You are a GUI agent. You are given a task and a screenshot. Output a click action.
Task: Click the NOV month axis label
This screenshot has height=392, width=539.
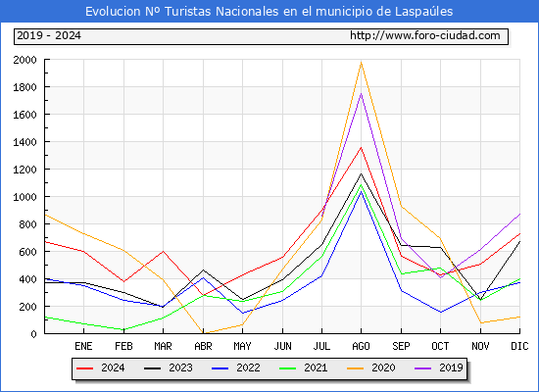tap(480, 346)
